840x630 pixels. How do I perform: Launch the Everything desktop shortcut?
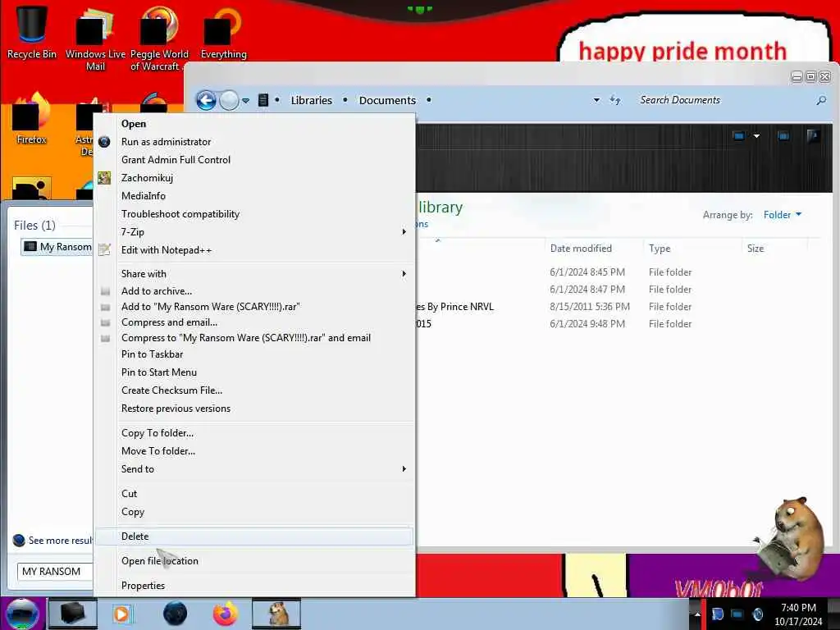point(223,33)
